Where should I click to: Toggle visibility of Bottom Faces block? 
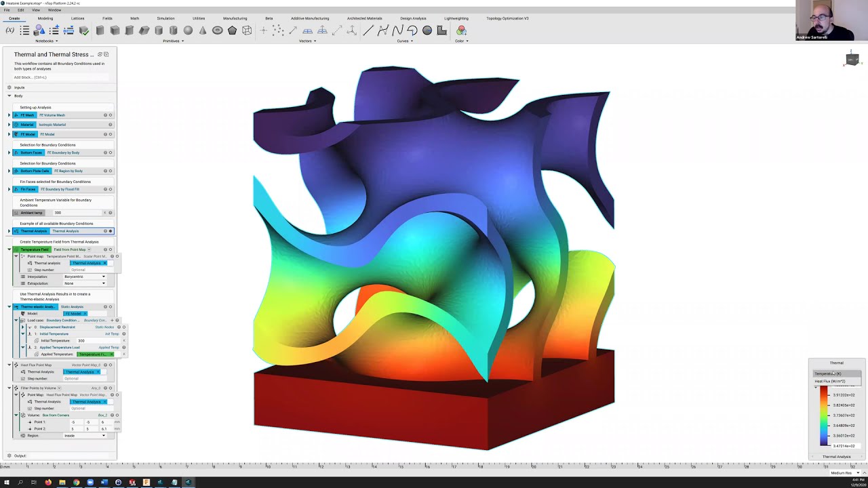[x=111, y=152]
